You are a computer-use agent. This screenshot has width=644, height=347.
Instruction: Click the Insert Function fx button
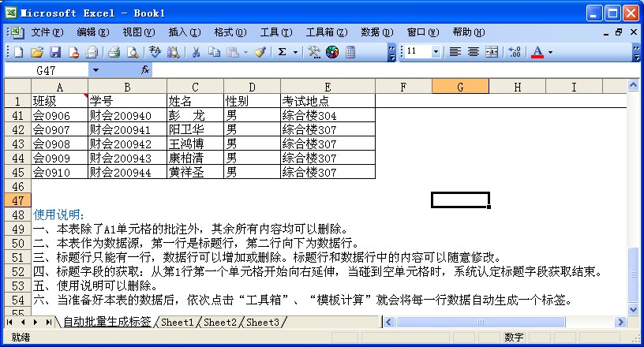pyautogui.click(x=145, y=70)
